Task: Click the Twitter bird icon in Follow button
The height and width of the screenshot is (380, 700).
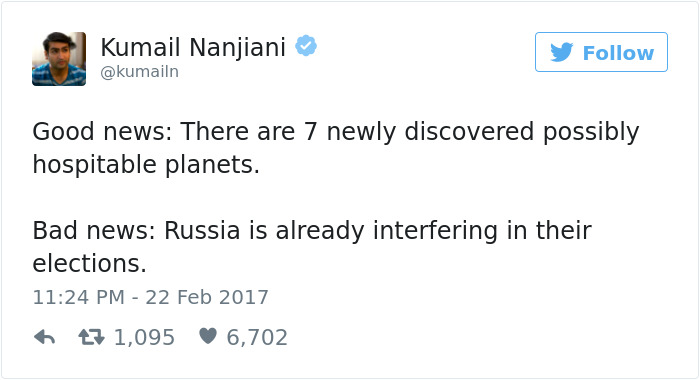Action: coord(562,52)
